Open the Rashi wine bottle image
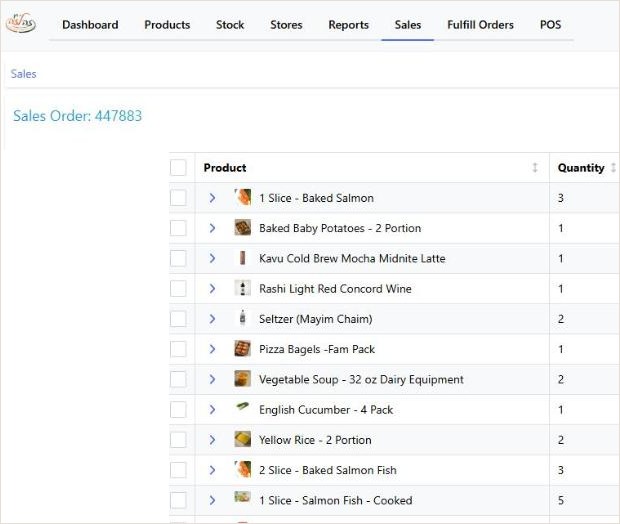620x524 pixels. 242,288
